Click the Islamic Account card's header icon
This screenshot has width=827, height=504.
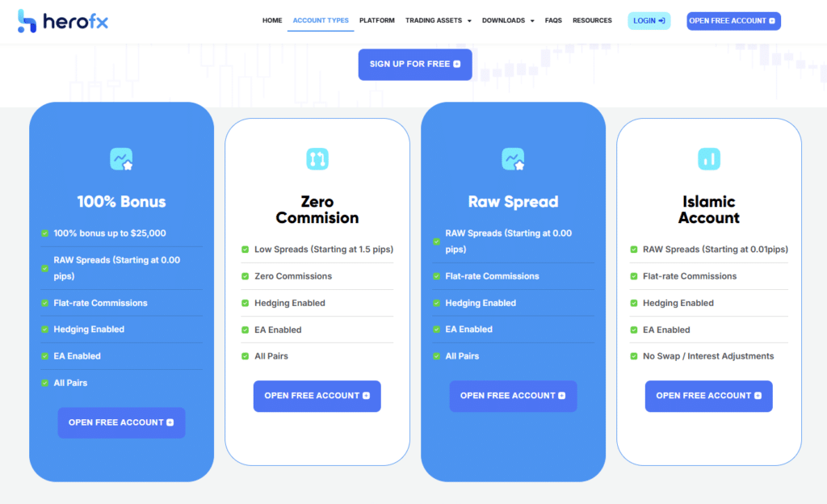tap(708, 158)
